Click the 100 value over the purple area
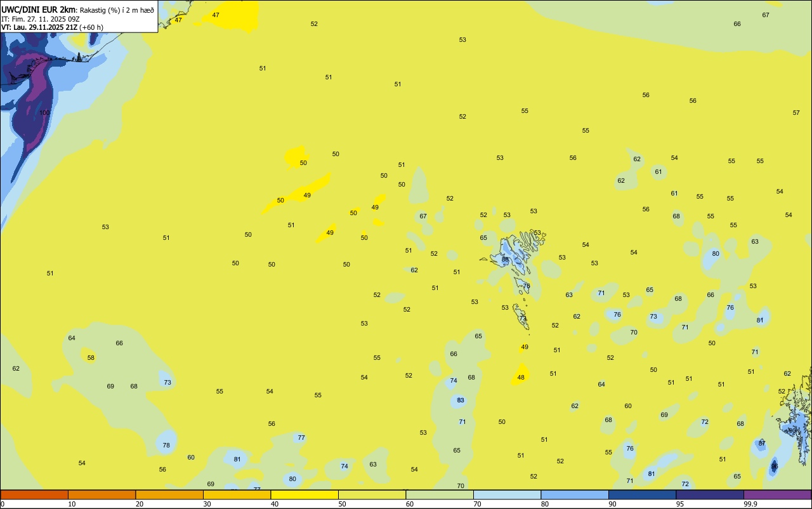 click(x=44, y=112)
